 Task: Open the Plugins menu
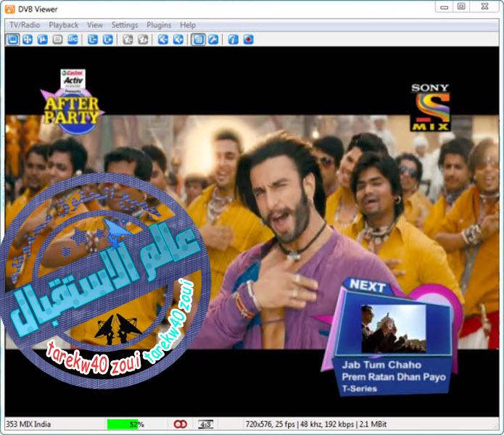[159, 25]
